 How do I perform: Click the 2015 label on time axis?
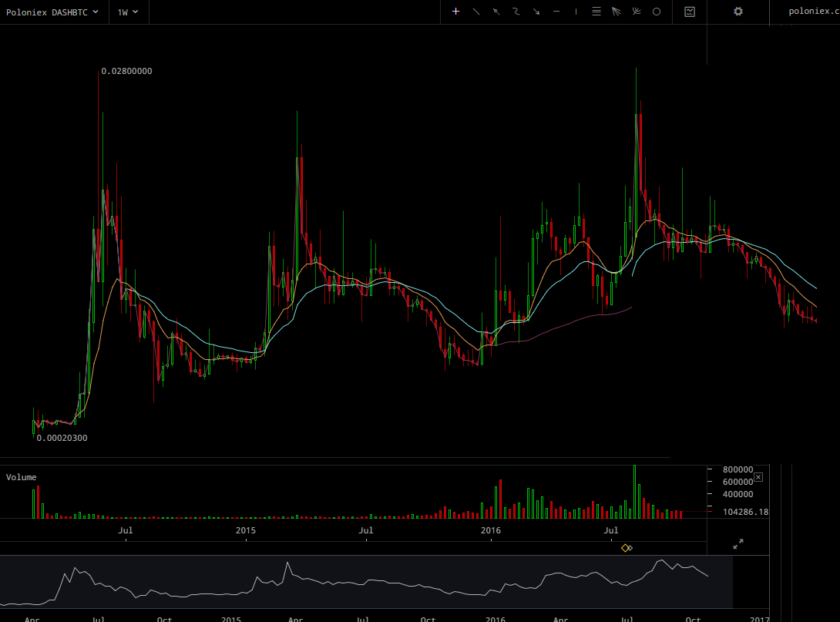coord(246,530)
